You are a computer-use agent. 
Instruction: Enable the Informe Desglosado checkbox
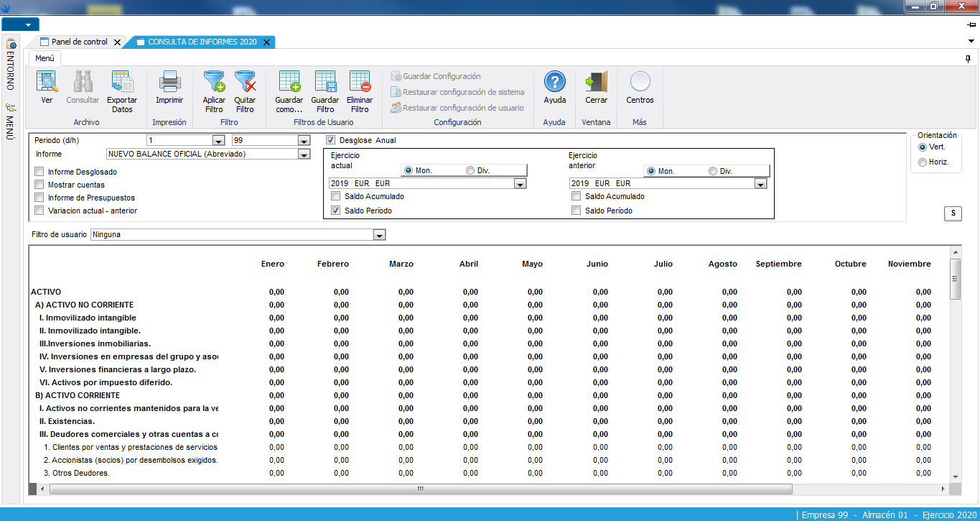(x=39, y=172)
